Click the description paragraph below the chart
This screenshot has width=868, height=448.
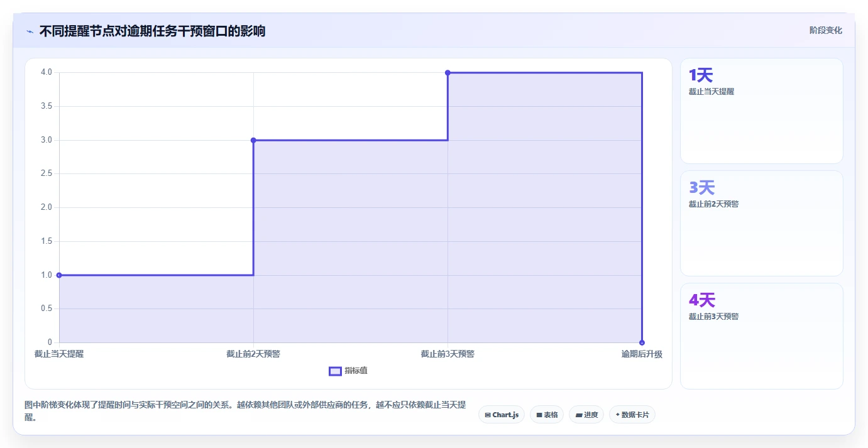245,411
